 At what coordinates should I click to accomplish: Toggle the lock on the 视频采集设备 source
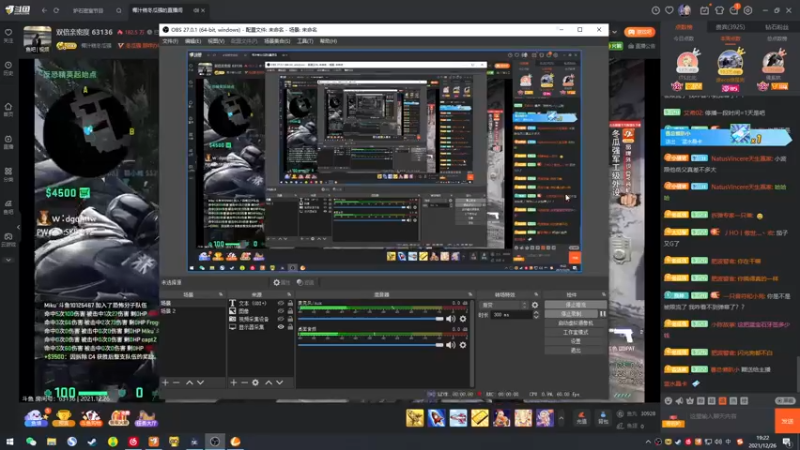point(290,319)
